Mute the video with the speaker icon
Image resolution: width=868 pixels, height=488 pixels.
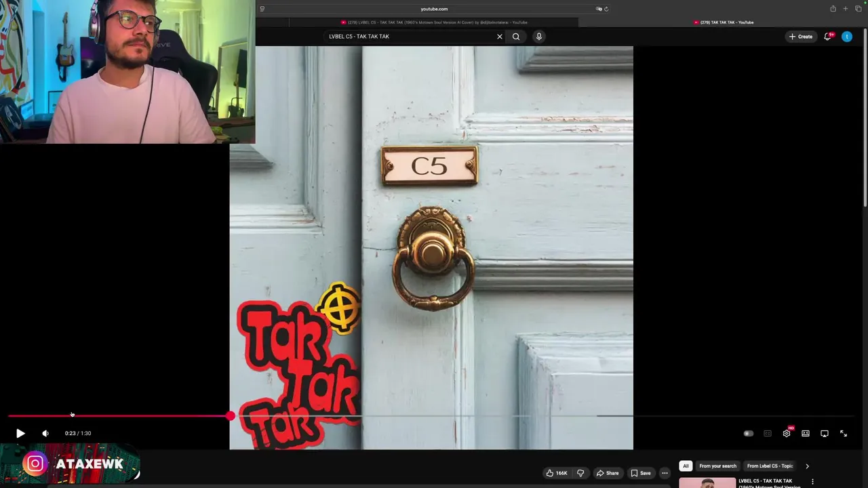[45, 433]
